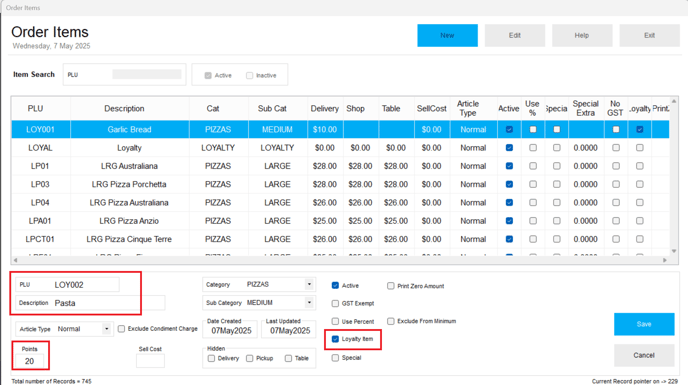Tick the Hidden Pickup checkbox
The image size is (688, 385).
click(249, 358)
